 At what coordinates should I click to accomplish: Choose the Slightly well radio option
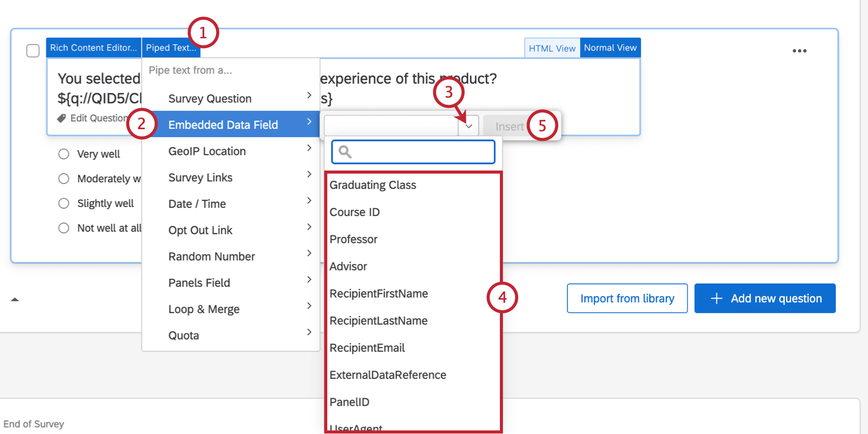click(x=64, y=203)
